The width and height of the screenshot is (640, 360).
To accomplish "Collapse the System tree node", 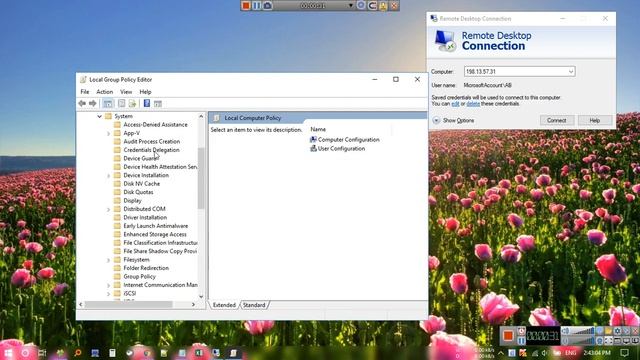I will coord(99,116).
